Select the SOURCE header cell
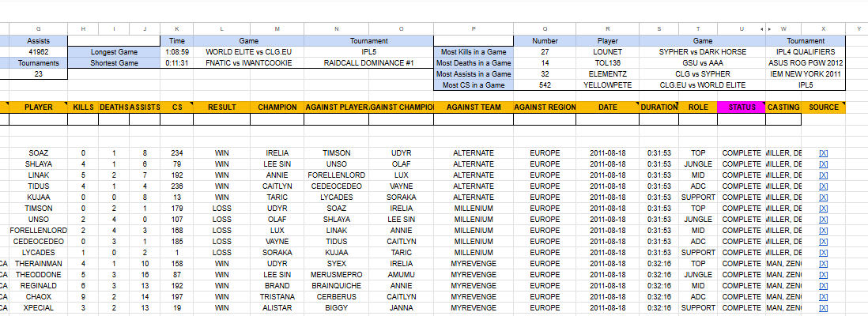 point(823,107)
